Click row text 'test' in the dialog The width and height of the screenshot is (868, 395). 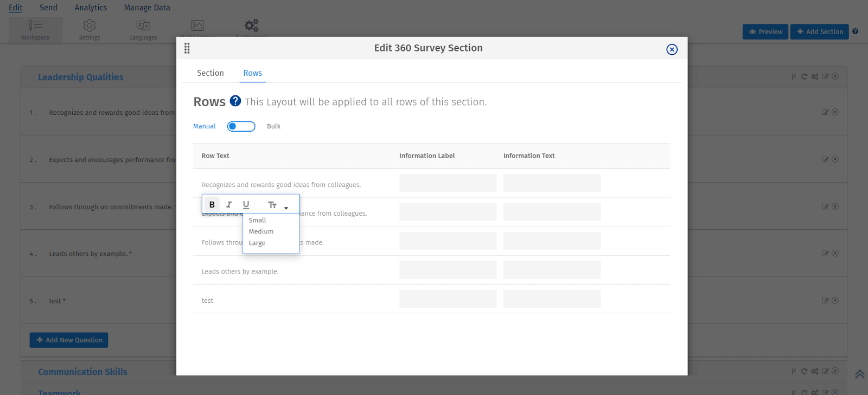click(207, 301)
